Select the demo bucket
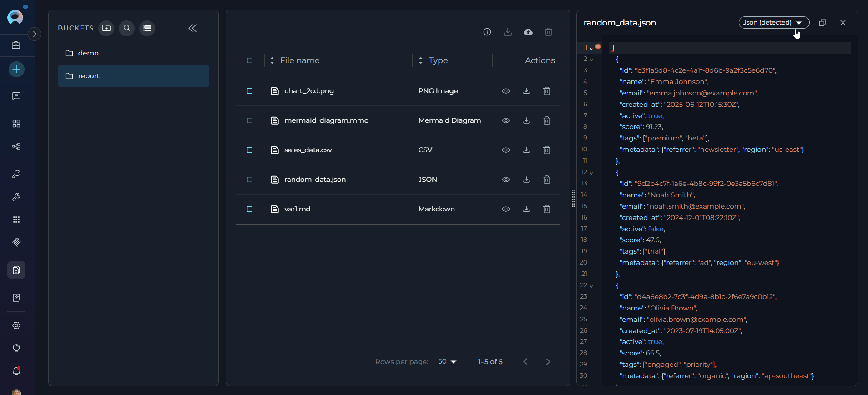This screenshot has height=395, width=868. click(x=88, y=53)
